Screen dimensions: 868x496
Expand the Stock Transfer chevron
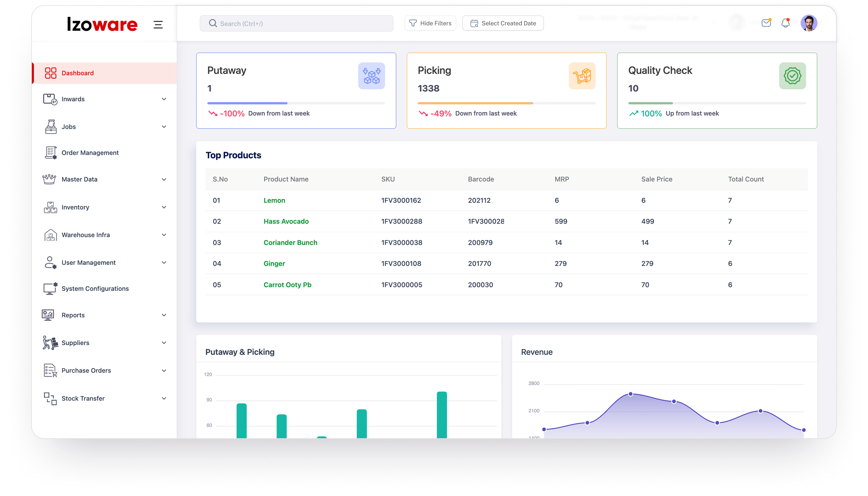click(164, 398)
